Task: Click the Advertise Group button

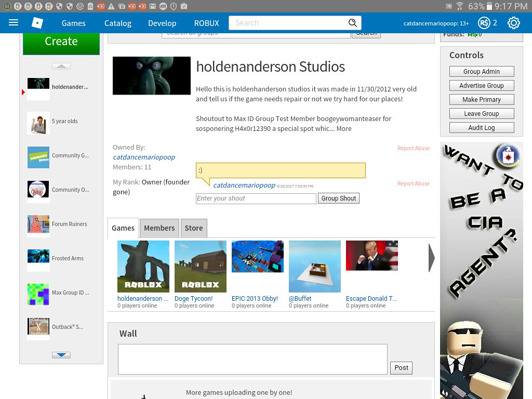Action: click(482, 86)
